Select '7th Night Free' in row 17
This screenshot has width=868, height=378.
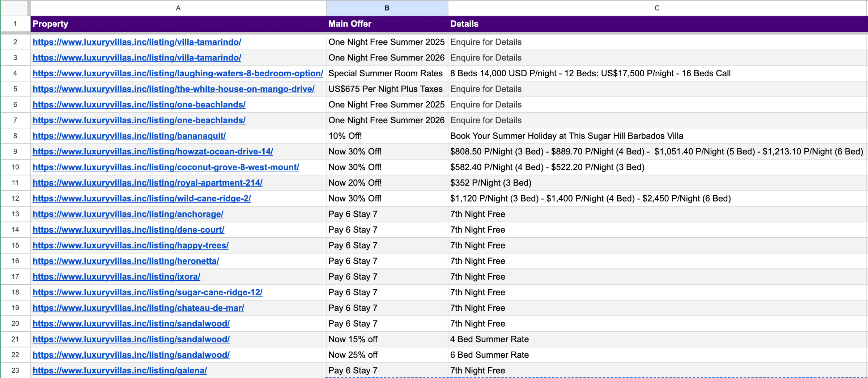point(657,276)
